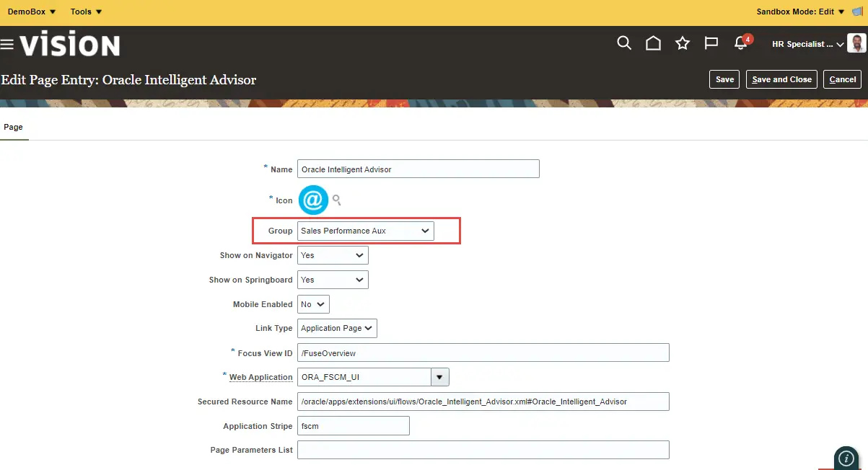Screen dimensions: 868x470
Task: Open the Link Type dropdown
Action: point(337,328)
